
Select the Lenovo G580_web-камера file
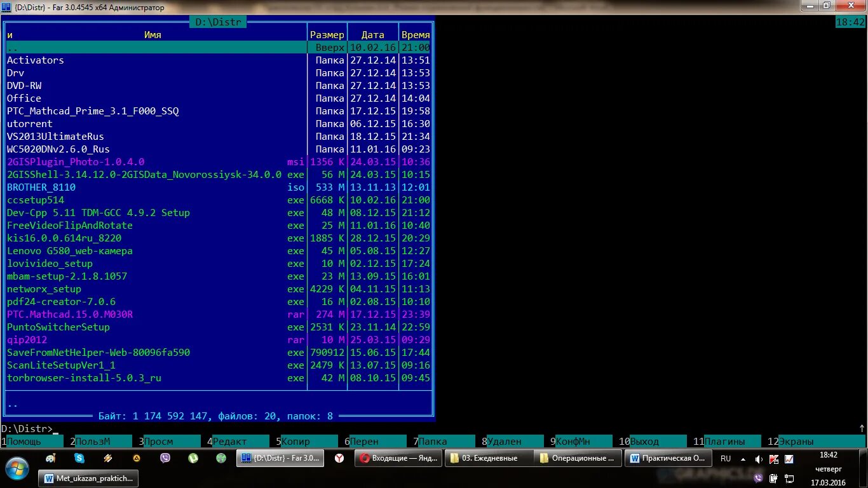(x=218, y=251)
